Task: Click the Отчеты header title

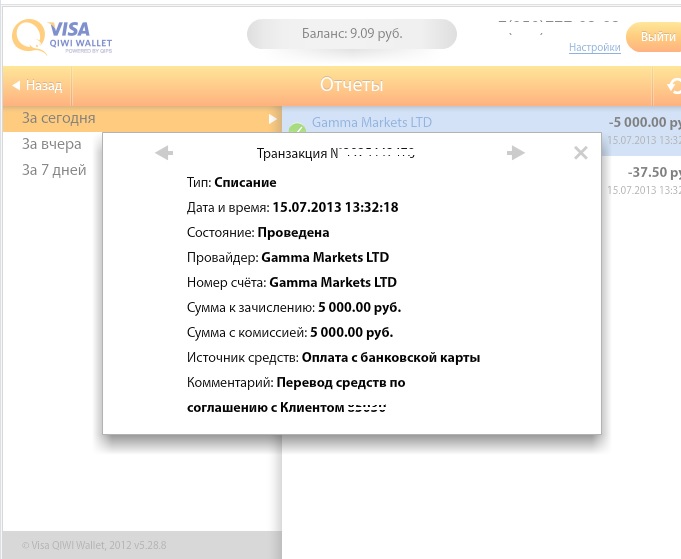Action: pyautogui.click(x=351, y=86)
